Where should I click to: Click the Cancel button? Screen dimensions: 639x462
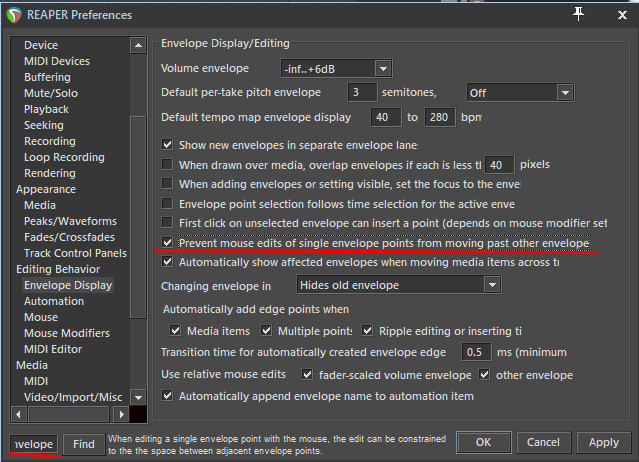pyautogui.click(x=543, y=442)
